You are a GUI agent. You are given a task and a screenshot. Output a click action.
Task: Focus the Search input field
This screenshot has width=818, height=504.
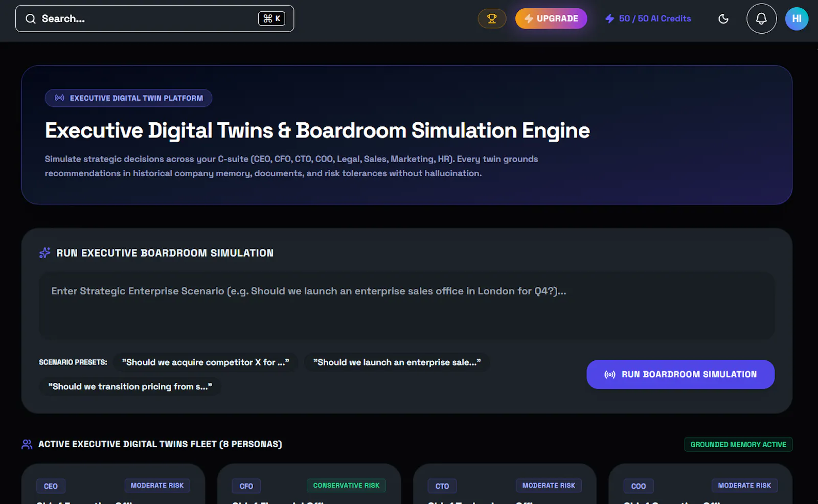[154, 18]
